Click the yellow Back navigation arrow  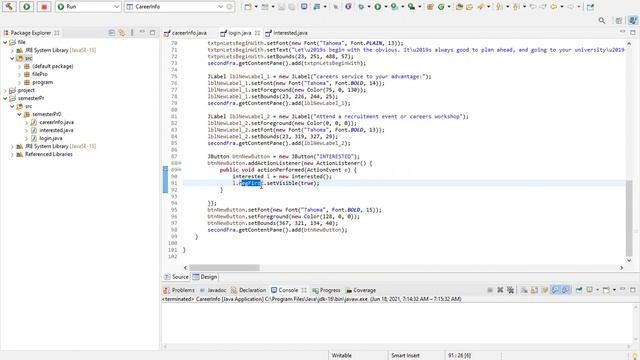tap(553, 7)
